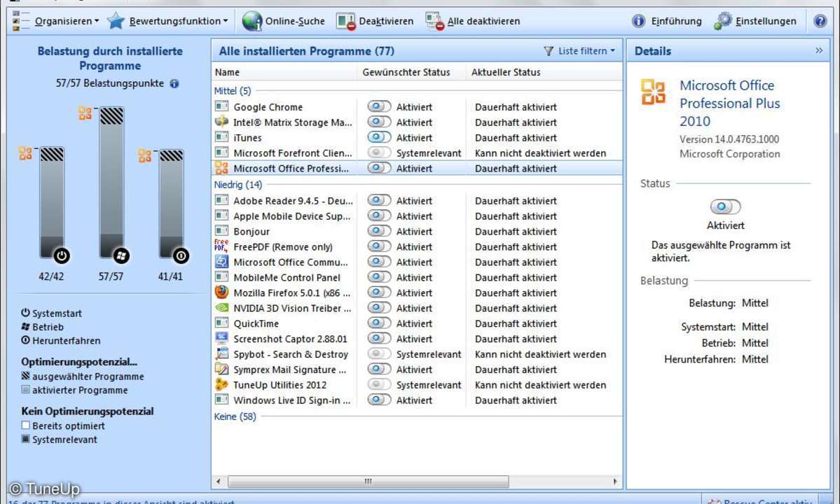Image resolution: width=840 pixels, height=504 pixels.
Task: Click the Adobe Reader row icon
Action: 221,201
